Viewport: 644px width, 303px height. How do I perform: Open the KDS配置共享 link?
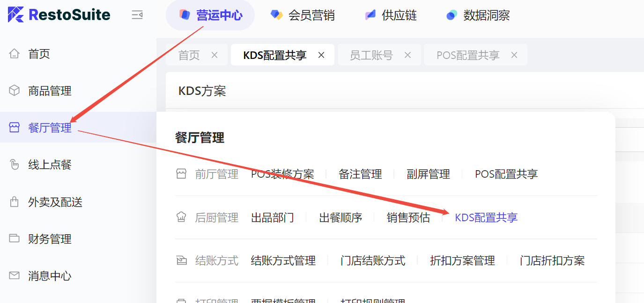[x=486, y=217]
